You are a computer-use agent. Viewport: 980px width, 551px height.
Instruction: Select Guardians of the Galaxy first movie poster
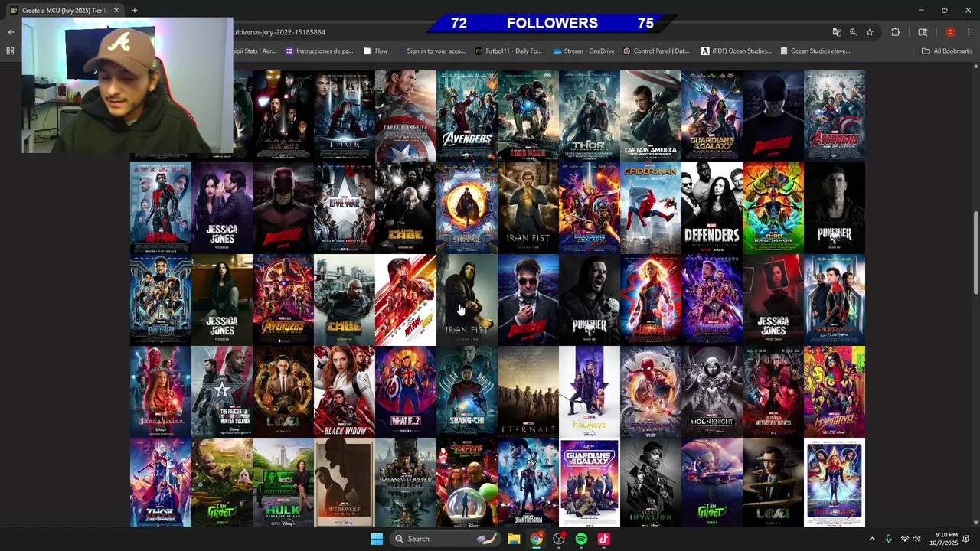tap(712, 116)
